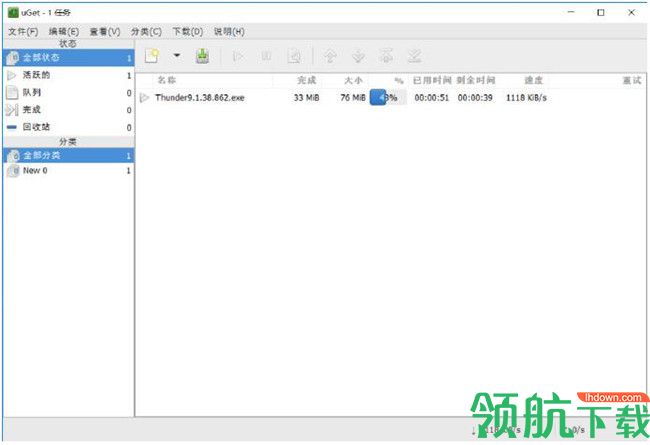The image size is (650, 445).
Task: Click the move down toolbar icon
Action: [358, 56]
